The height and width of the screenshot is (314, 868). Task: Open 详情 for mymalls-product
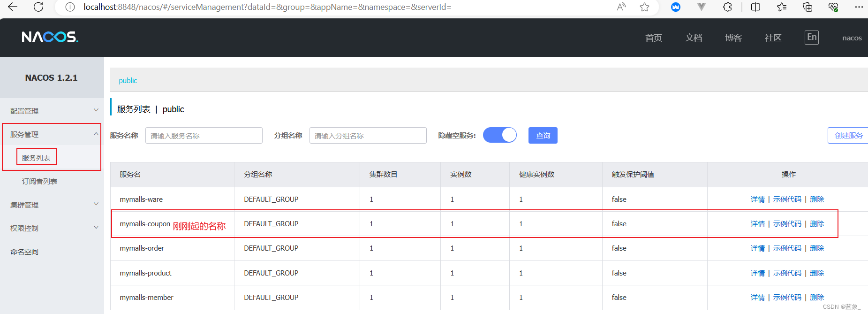[758, 273]
